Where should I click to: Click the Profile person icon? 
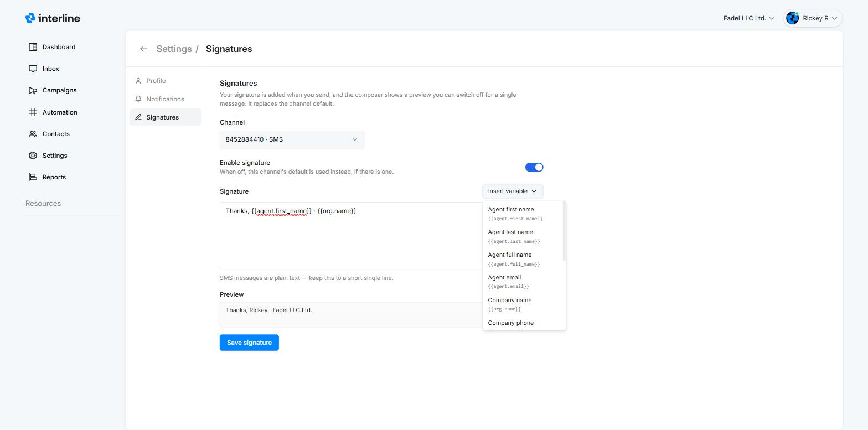tap(138, 81)
